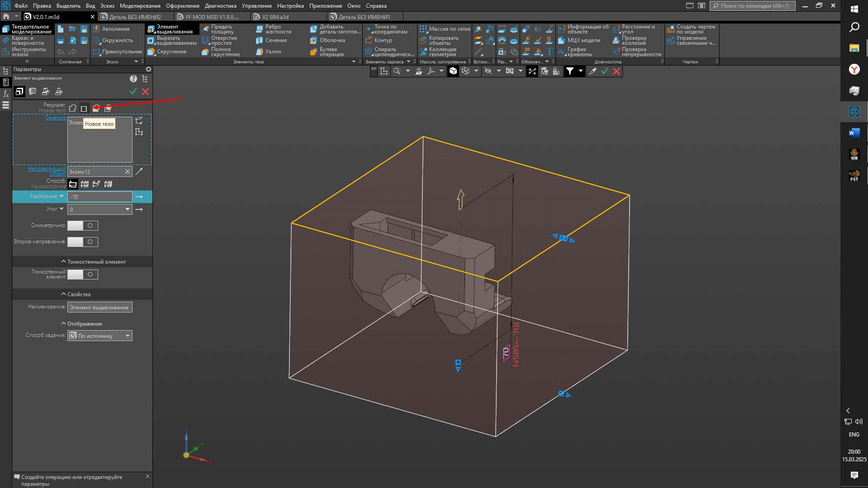The height and width of the screenshot is (488, 868).
Task: Open the Параметры panel settings gear
Action: click(148, 69)
